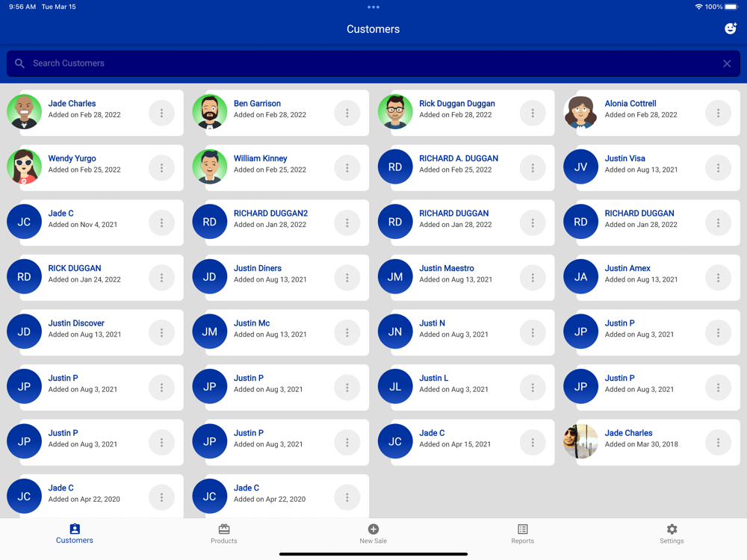The width and height of the screenshot is (747, 560).
Task: Tap the JV initials avatar
Action: click(x=580, y=167)
